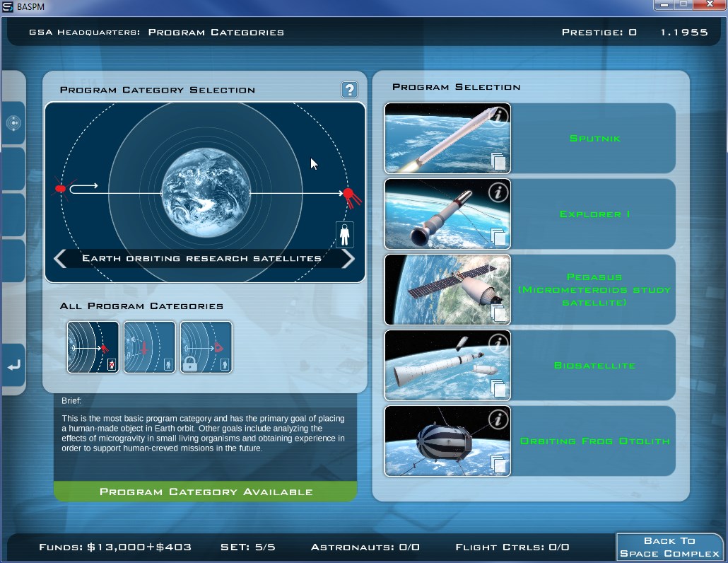This screenshot has height=563, width=728.
Task: Click the stacked pages icon on Pegasus
Action: pos(498,313)
